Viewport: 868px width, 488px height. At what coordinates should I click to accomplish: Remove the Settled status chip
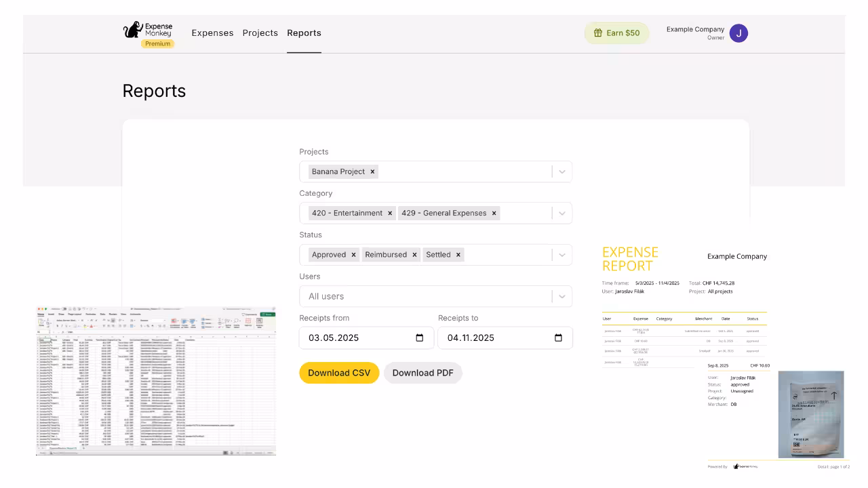point(458,254)
